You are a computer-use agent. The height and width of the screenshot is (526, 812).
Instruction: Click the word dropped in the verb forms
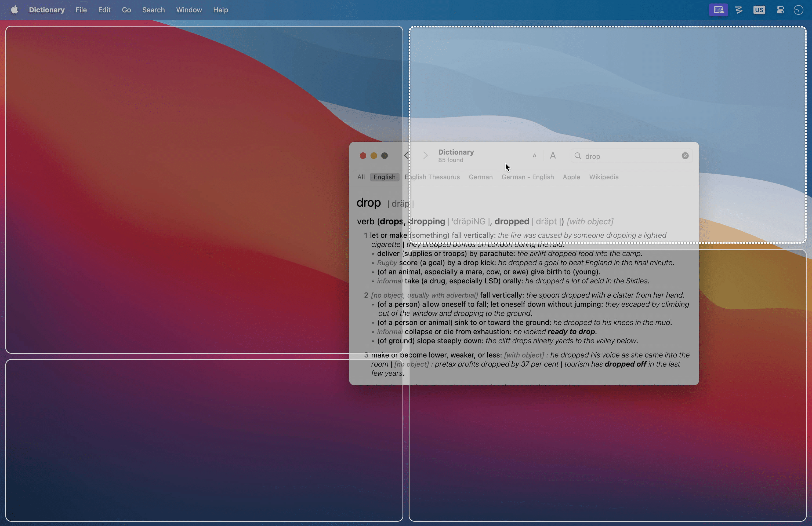[x=512, y=222]
